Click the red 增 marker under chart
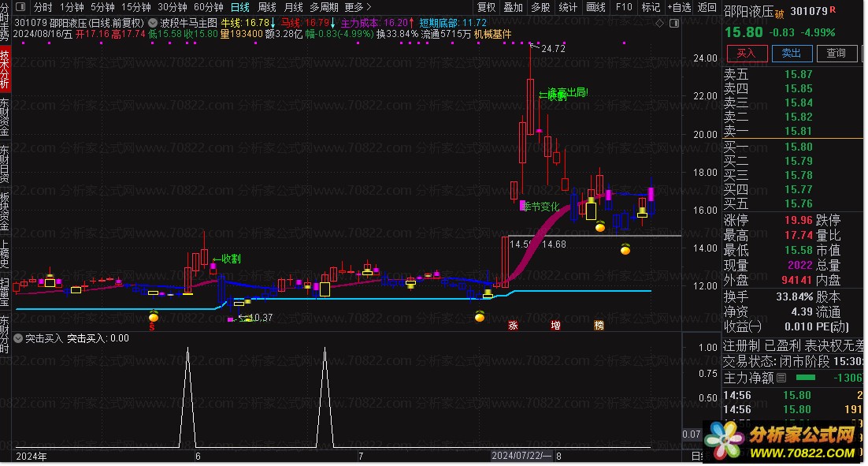 555,326
